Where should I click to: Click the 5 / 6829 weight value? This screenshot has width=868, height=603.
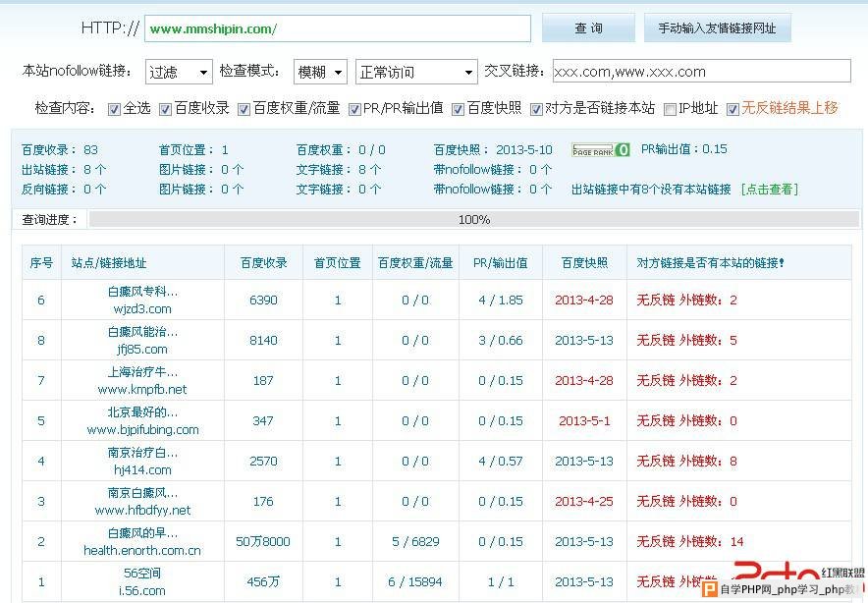(415, 542)
